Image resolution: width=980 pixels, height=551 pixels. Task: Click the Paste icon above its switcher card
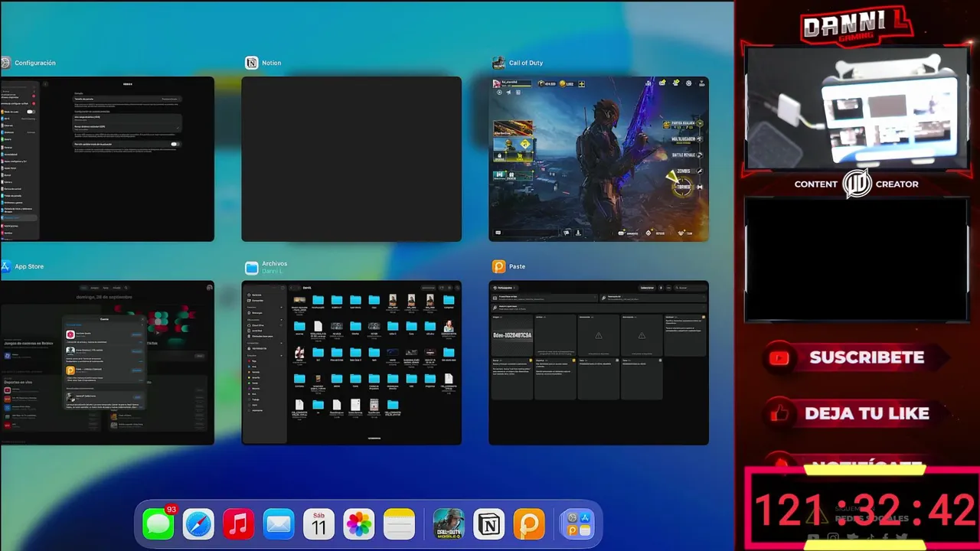(498, 266)
